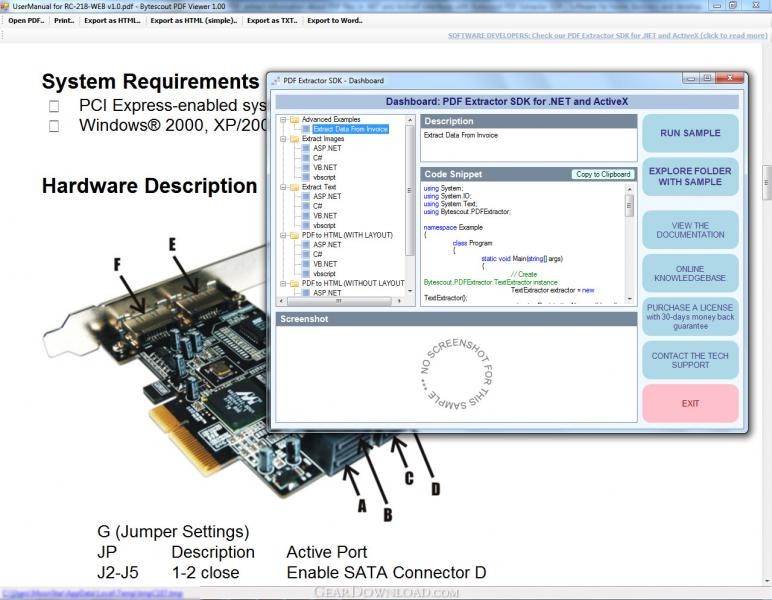
Task: Click the code snippet scroll up arrow
Action: coord(629,189)
